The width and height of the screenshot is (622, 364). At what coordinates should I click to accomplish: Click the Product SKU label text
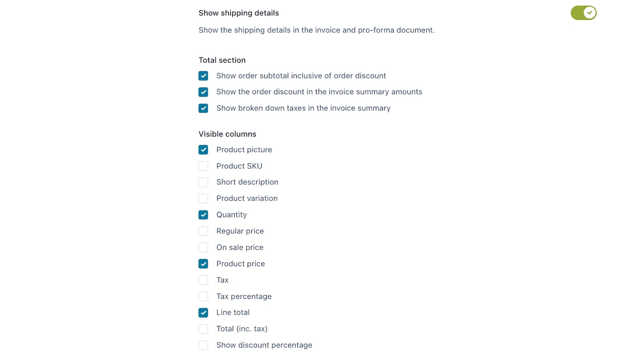tap(239, 166)
